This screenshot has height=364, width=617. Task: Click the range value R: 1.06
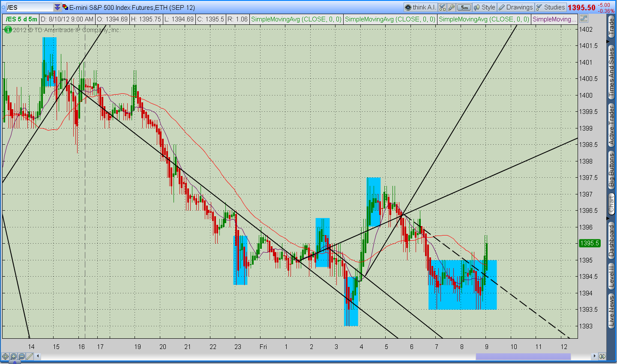point(237,19)
